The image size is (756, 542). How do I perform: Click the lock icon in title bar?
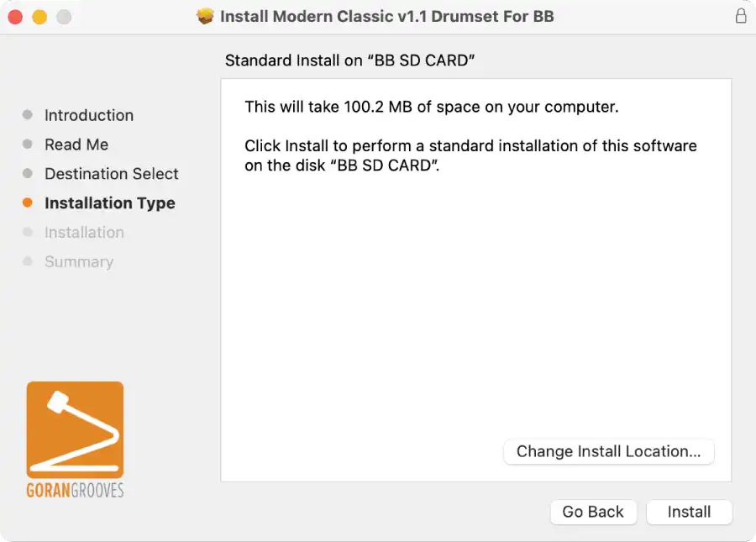[x=741, y=16]
